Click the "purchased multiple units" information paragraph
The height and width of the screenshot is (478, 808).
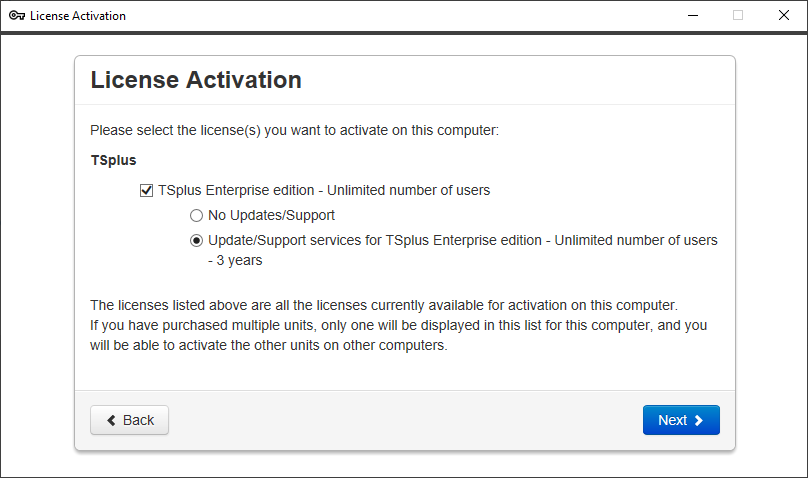400,326
